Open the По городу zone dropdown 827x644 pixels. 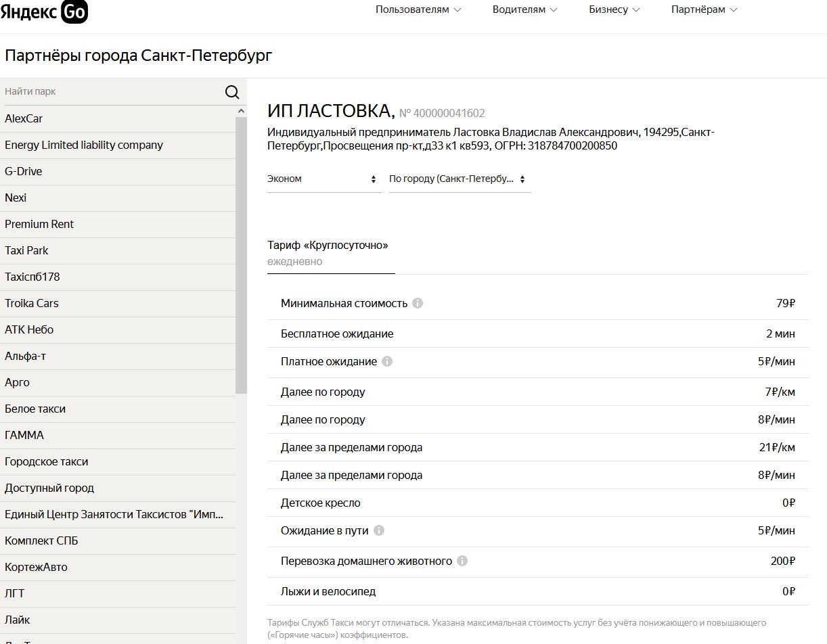tap(459, 179)
